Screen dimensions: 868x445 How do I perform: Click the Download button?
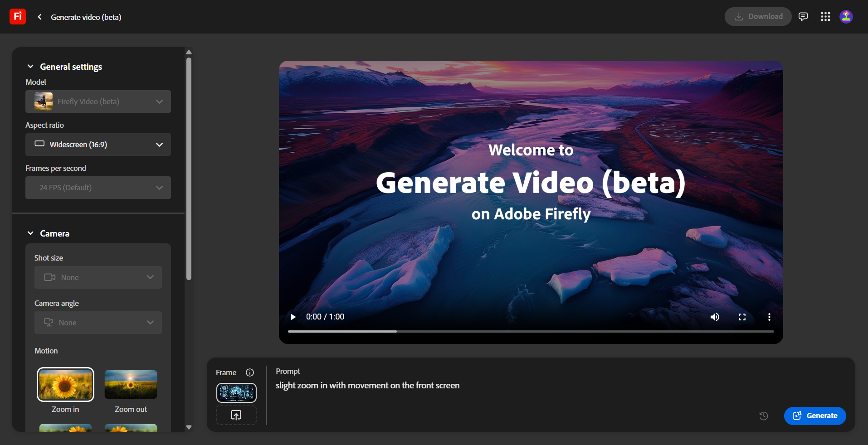point(758,16)
